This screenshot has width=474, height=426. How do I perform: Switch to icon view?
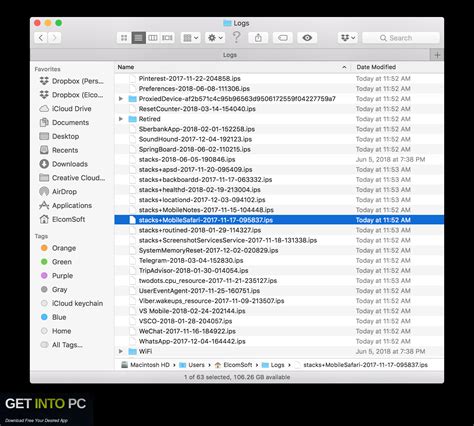point(124,38)
